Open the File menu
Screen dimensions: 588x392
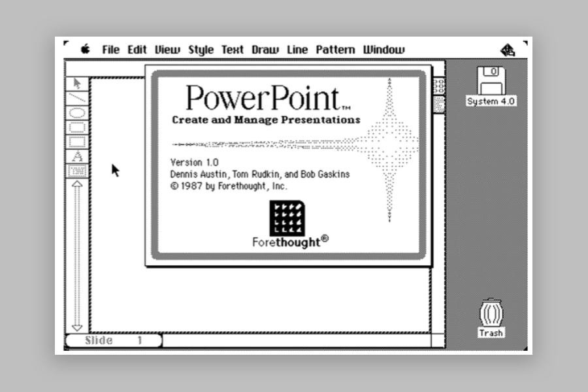tap(110, 50)
